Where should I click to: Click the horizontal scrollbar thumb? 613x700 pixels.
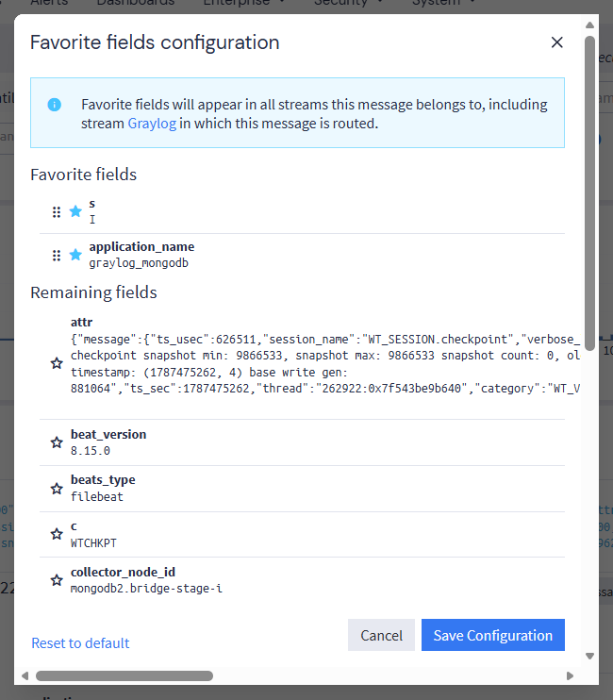click(124, 675)
